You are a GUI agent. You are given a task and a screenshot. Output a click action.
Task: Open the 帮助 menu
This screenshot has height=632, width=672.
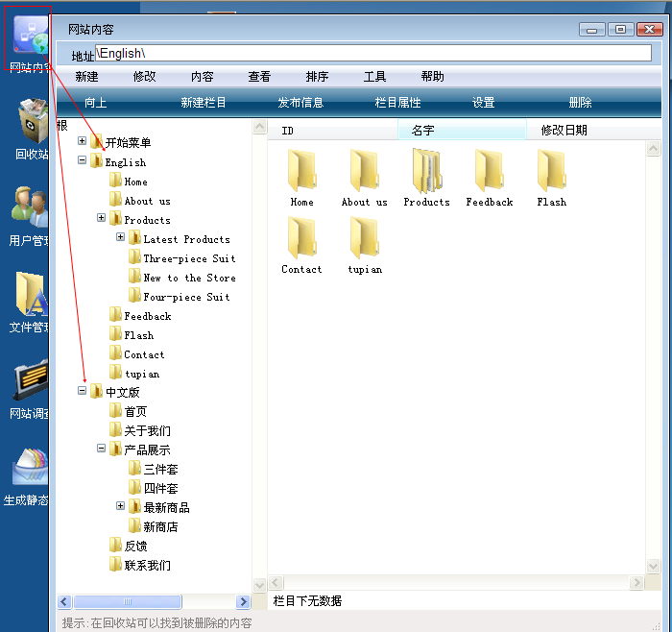click(x=432, y=77)
